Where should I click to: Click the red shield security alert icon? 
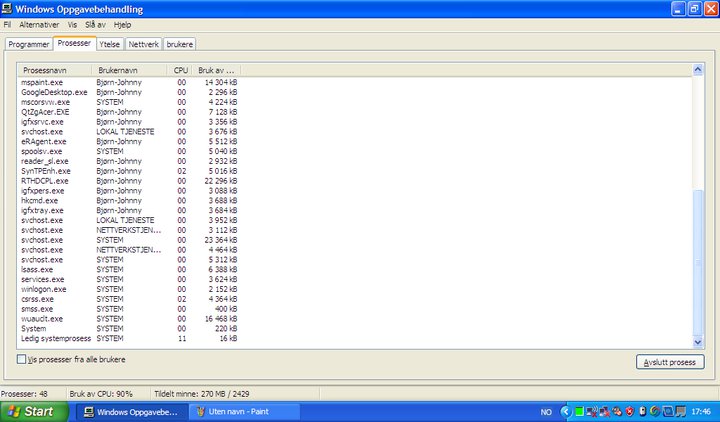coord(630,412)
